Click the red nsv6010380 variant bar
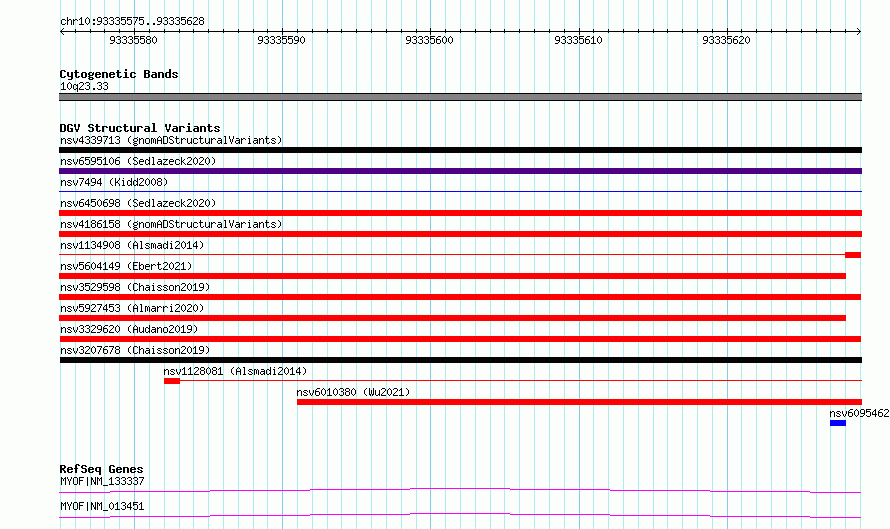The width and height of the screenshot is (890, 529). tap(579, 402)
